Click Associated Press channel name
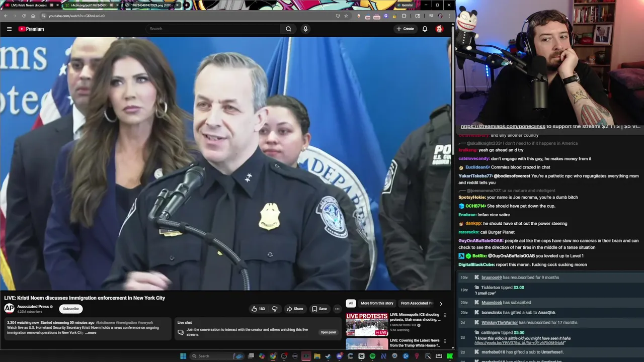The height and width of the screenshot is (362, 644). 33,306
